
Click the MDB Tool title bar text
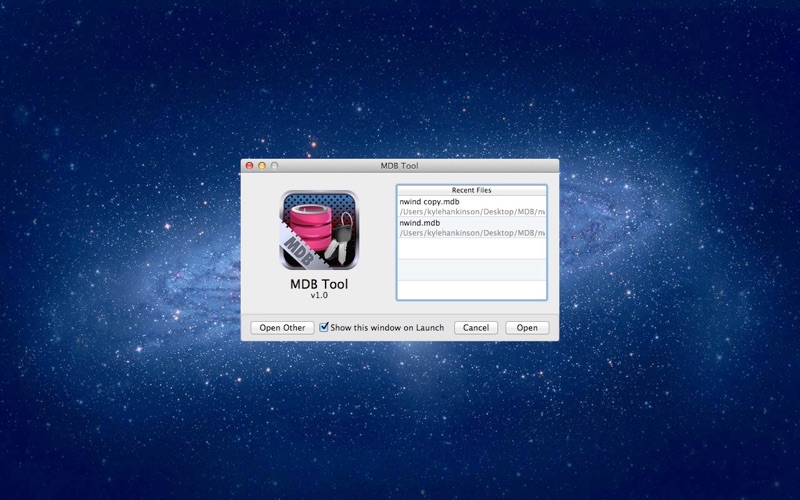tap(400, 165)
